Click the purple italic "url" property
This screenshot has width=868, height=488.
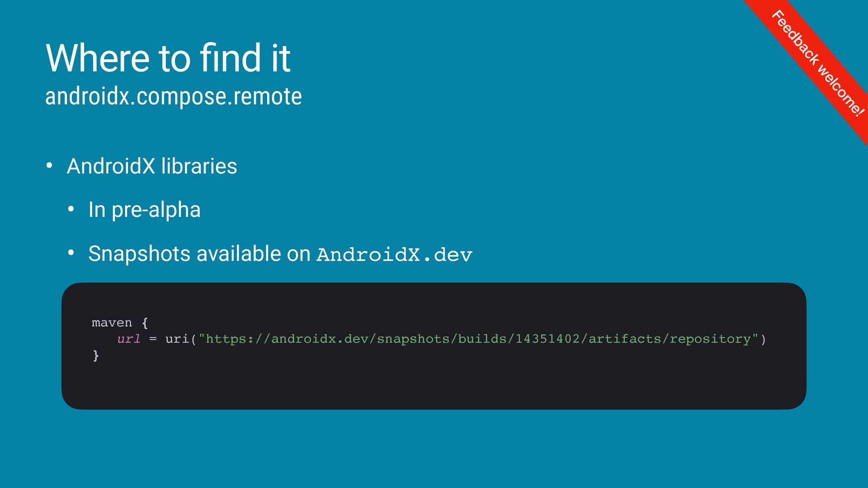tap(129, 339)
